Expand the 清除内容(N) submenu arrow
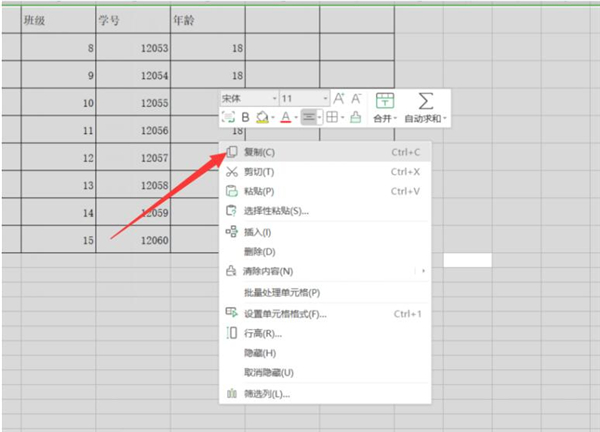The width and height of the screenshot is (600, 432). tap(422, 271)
